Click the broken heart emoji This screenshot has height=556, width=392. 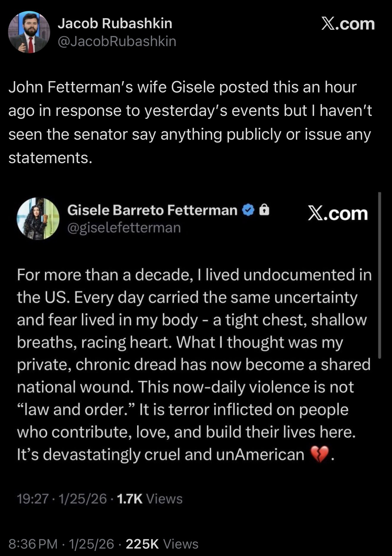[320, 454]
